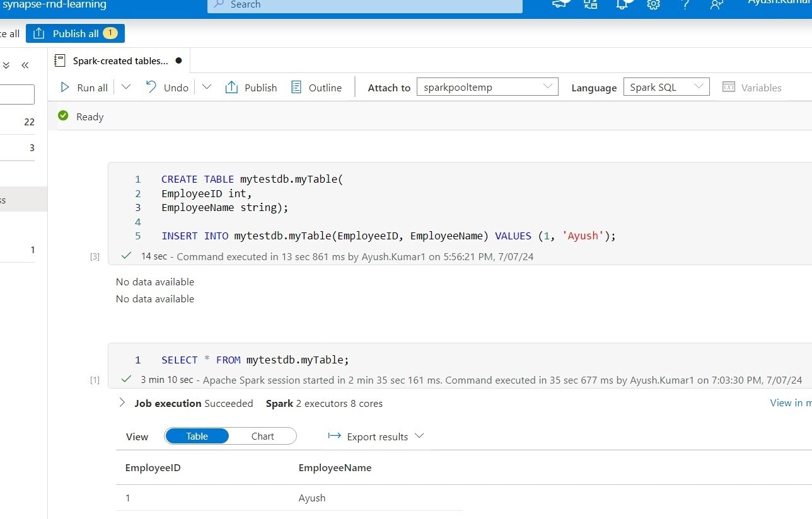Click the switch directory icon
812x519 pixels.
pos(591,4)
